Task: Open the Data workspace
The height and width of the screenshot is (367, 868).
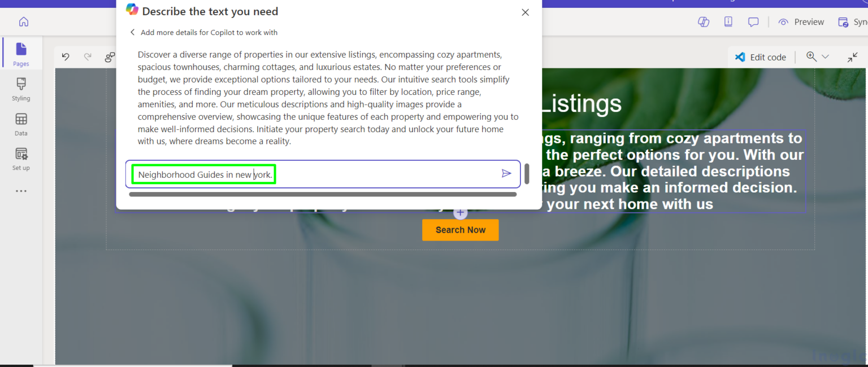Action: [x=21, y=124]
